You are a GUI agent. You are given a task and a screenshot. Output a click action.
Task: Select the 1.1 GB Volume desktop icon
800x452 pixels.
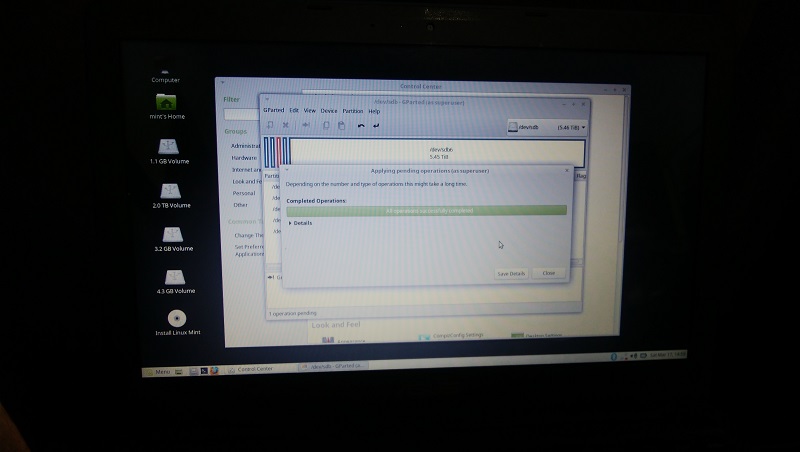tap(168, 146)
